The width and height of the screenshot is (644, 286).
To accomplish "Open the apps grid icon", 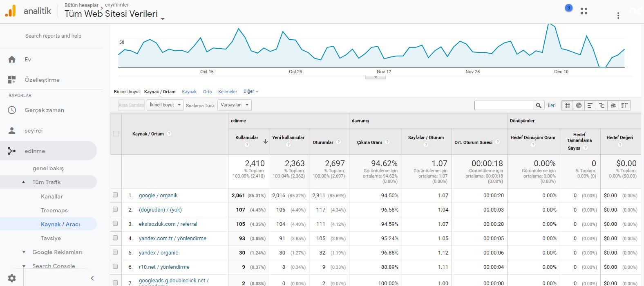I will pyautogui.click(x=584, y=11).
